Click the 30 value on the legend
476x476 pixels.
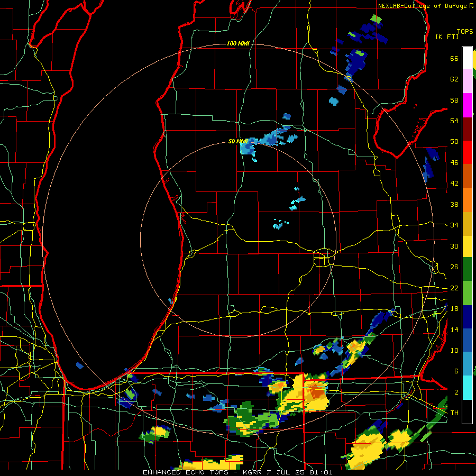454,246
